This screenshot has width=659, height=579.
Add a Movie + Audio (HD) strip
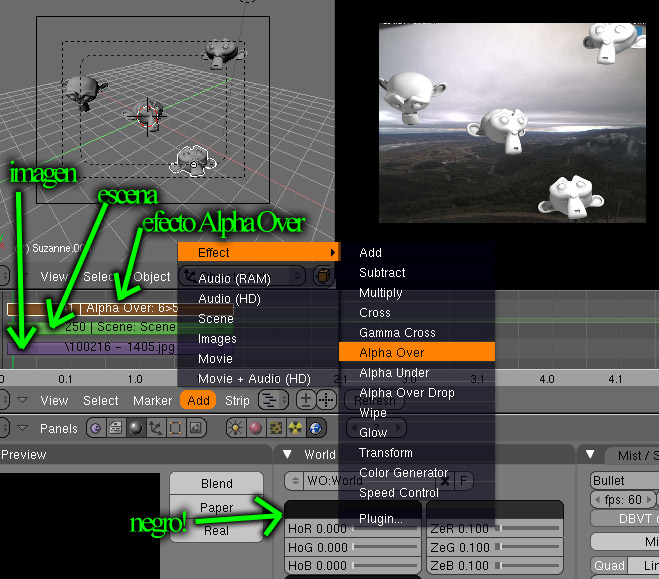point(258,378)
